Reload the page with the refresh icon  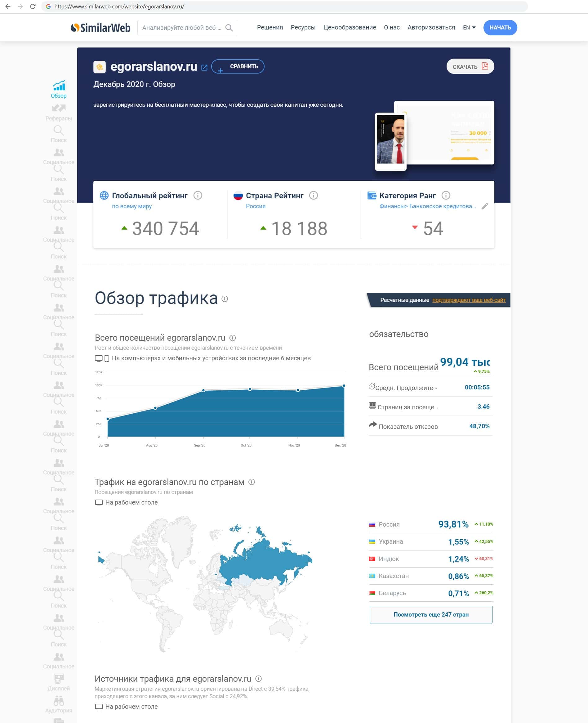pyautogui.click(x=33, y=7)
